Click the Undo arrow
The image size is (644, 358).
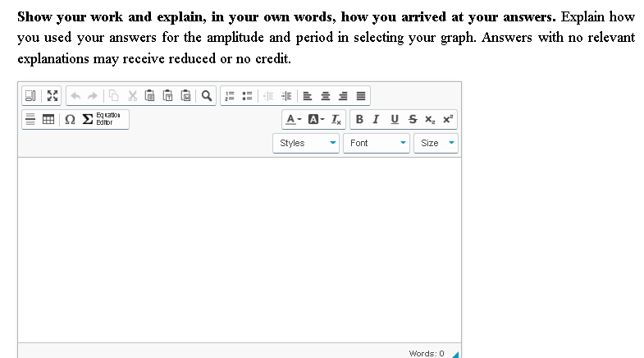coord(75,96)
